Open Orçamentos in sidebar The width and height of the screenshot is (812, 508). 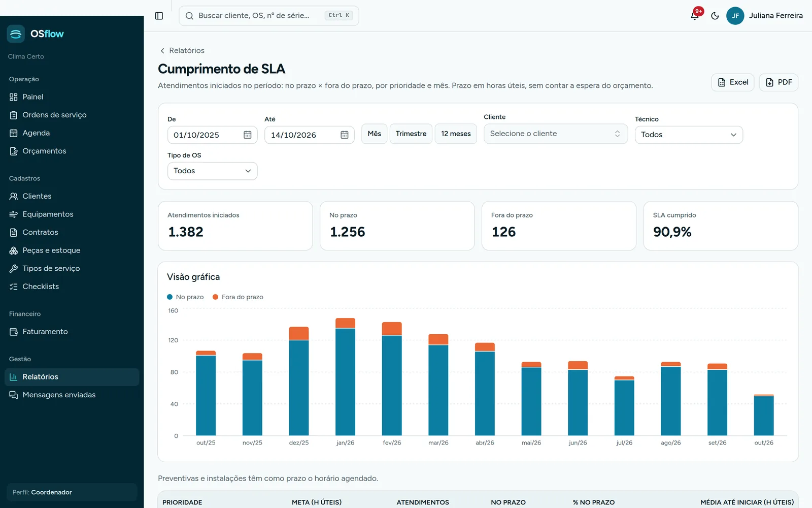pyautogui.click(x=72, y=151)
